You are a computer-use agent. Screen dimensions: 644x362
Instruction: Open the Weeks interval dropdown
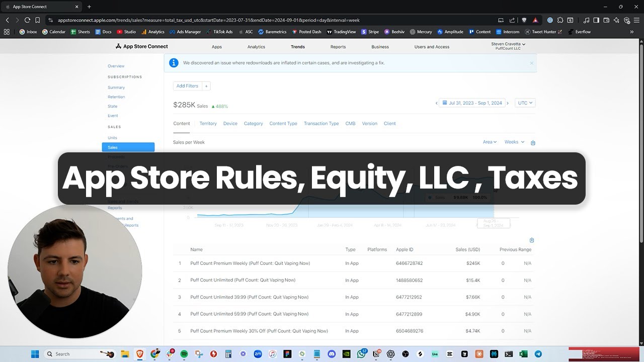click(514, 142)
